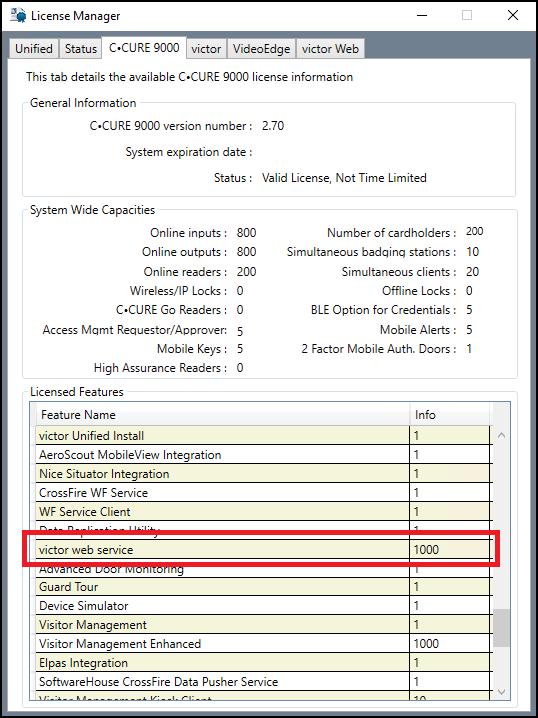Image resolution: width=538 pixels, height=718 pixels.
Task: Open the victor Web tab
Action: click(330, 49)
